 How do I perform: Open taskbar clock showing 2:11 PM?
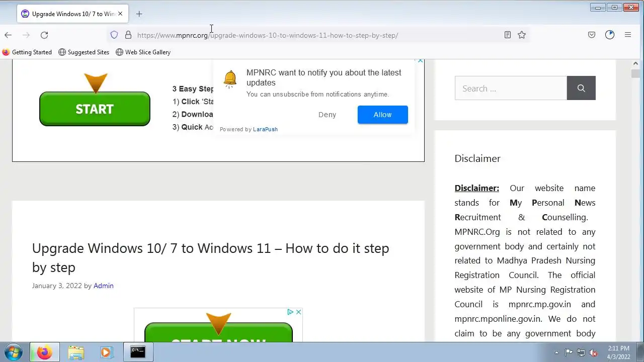click(618, 352)
